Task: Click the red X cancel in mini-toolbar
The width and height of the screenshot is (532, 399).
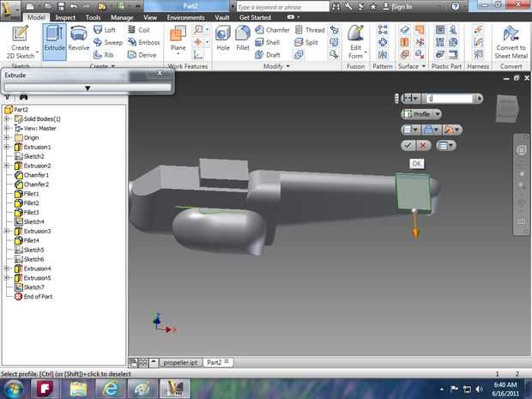Action: tap(423, 146)
